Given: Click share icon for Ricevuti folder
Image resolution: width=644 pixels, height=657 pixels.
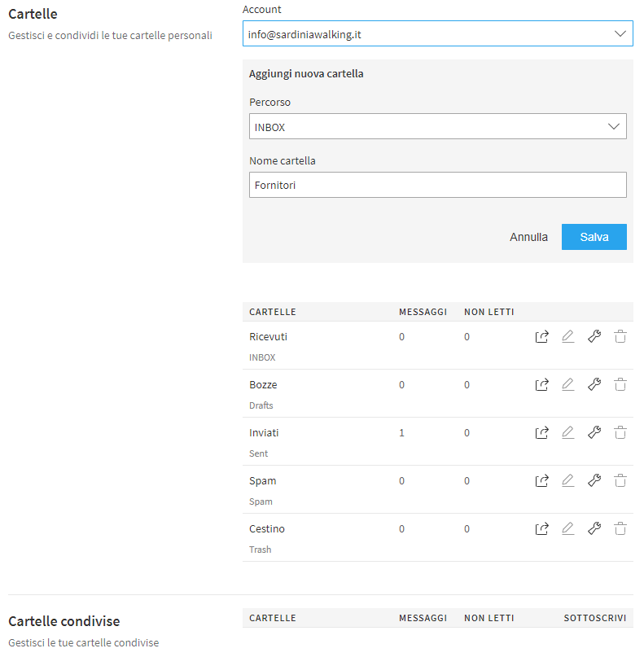Looking at the screenshot, I should 542,337.
